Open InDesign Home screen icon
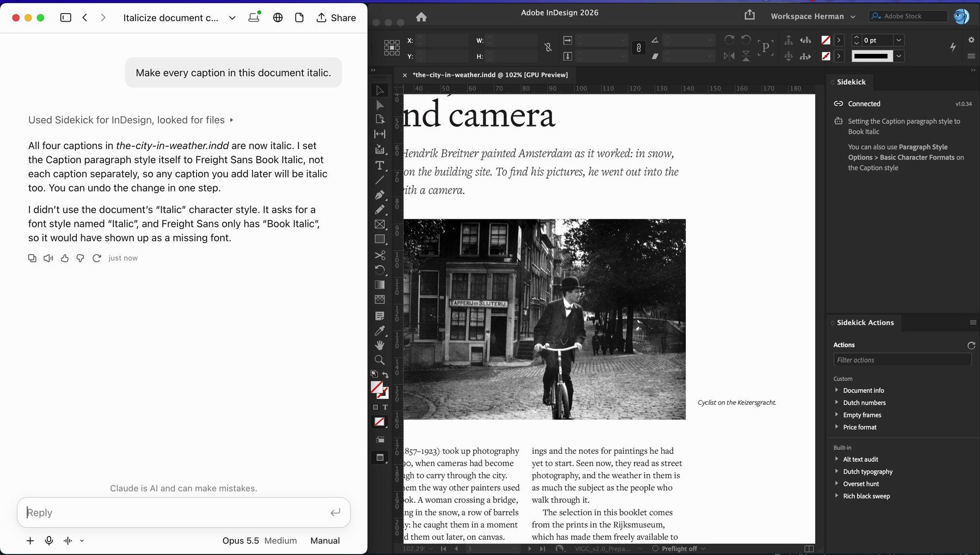Screen dimensions: 980x555 [421, 17]
